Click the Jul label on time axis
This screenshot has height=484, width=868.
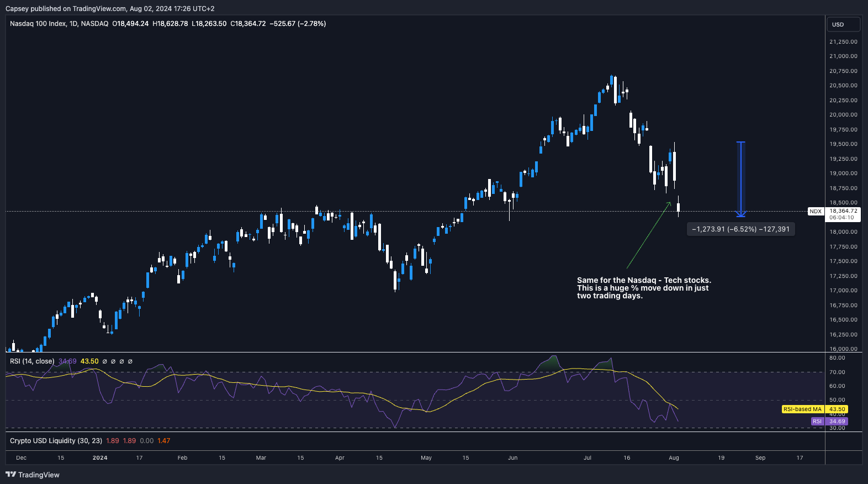click(x=588, y=458)
